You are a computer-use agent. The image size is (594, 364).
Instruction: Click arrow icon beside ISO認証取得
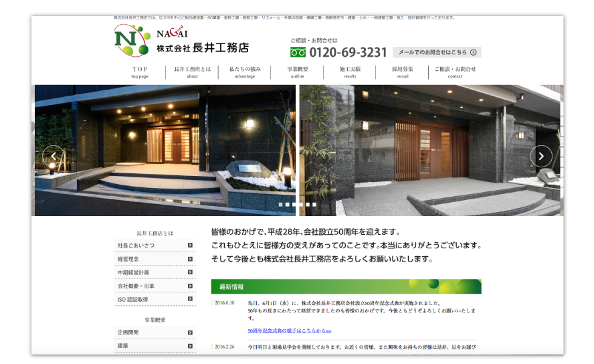click(190, 299)
